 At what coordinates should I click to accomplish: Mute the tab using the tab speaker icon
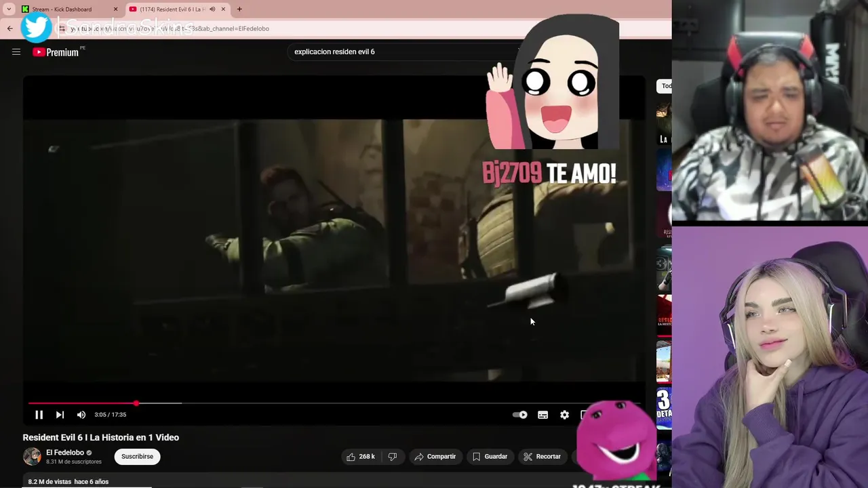[212, 9]
